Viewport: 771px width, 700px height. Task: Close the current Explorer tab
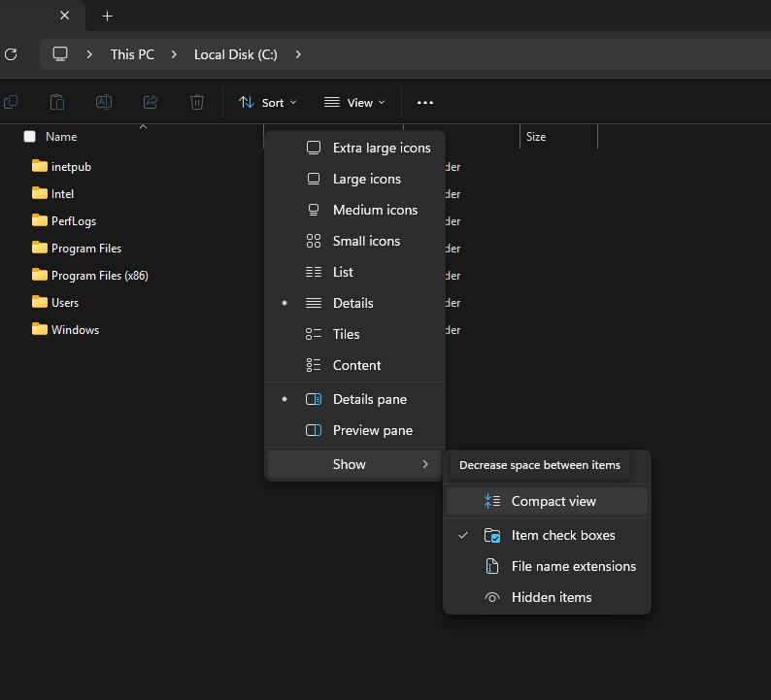(64, 16)
